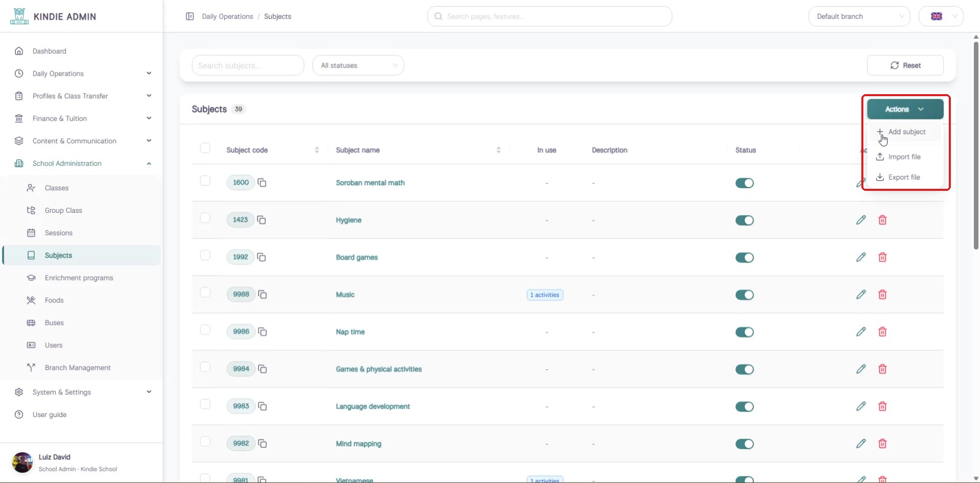Click the page vertical scrollbar
The height and width of the screenshot is (483, 980).
(x=976, y=146)
